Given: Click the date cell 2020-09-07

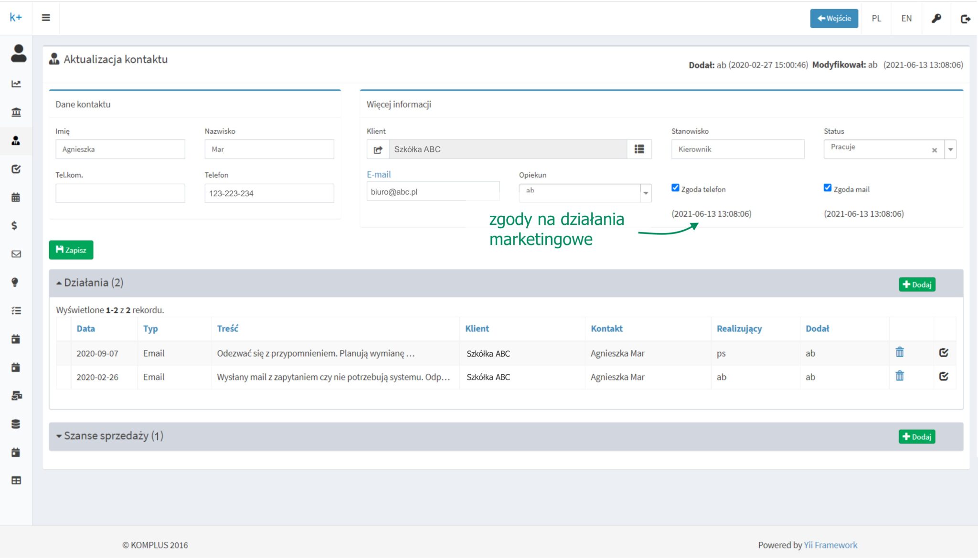Looking at the screenshot, I should click(x=97, y=354).
